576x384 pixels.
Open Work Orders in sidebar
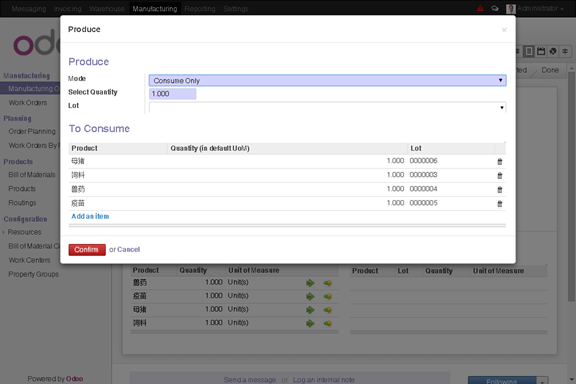[28, 103]
